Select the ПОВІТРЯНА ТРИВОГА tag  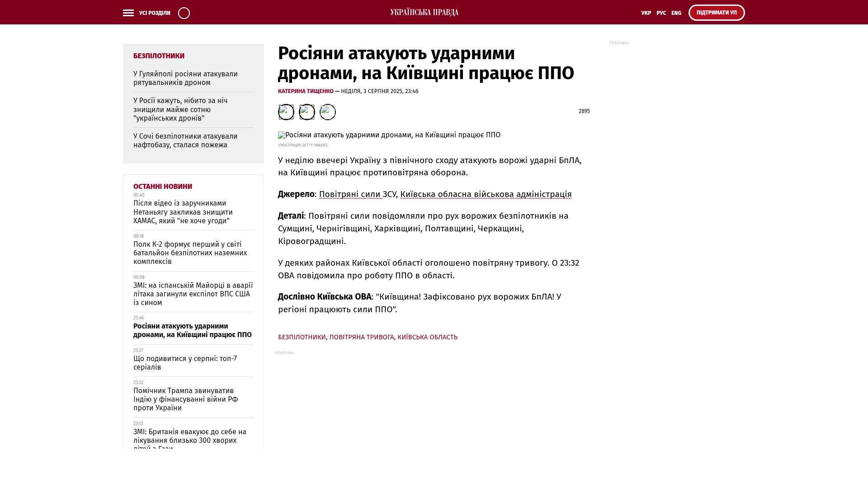click(x=361, y=337)
